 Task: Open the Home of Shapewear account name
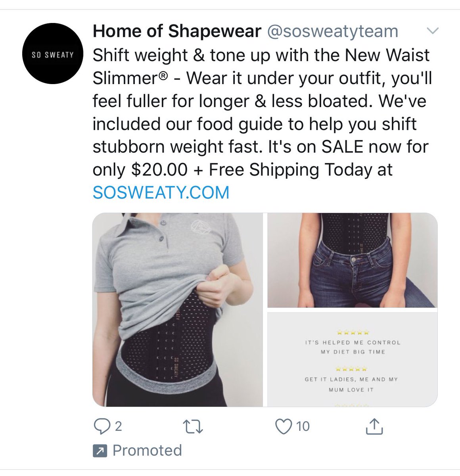coord(177,31)
